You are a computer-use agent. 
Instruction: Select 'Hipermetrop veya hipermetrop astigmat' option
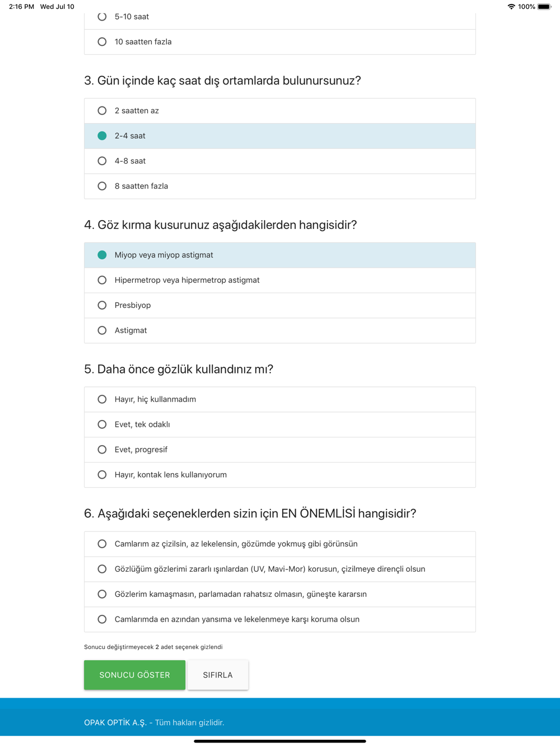click(x=102, y=280)
